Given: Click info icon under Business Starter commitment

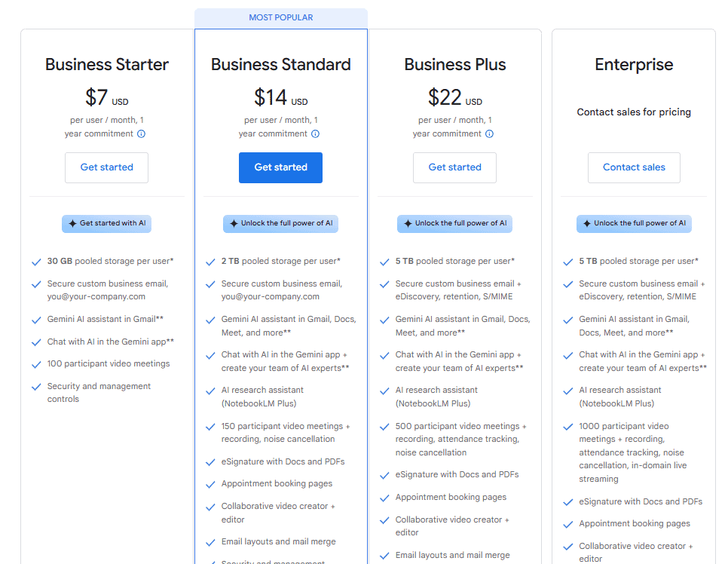Looking at the screenshot, I should tap(141, 133).
